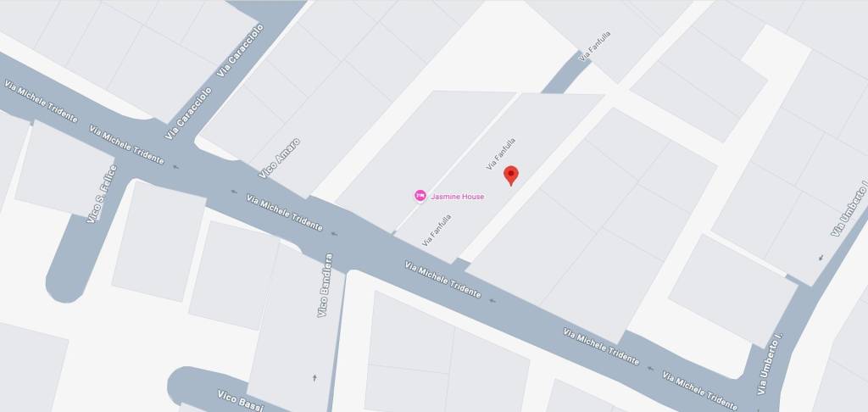Click Via Caracciolo label nearest the Tridente junction
868x412 pixels.
pos(188,113)
